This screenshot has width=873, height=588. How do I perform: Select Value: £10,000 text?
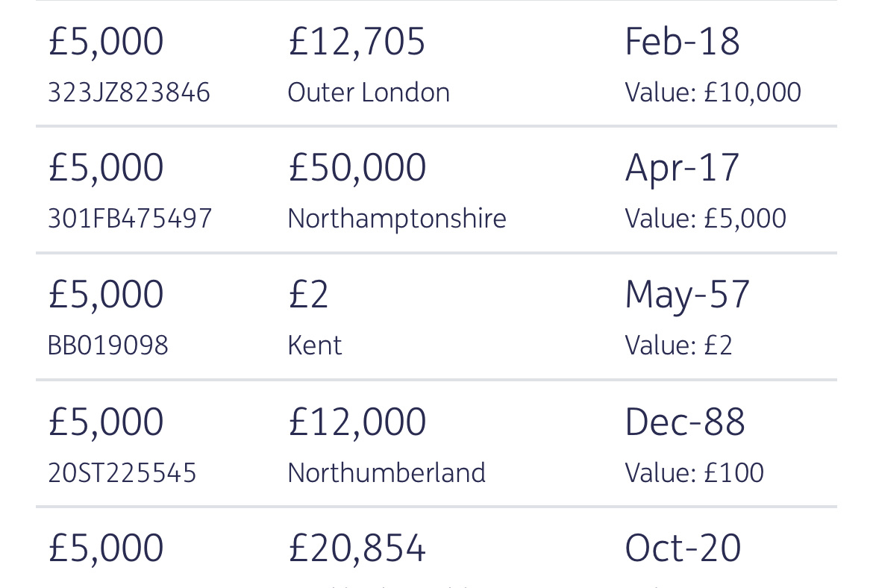(713, 93)
